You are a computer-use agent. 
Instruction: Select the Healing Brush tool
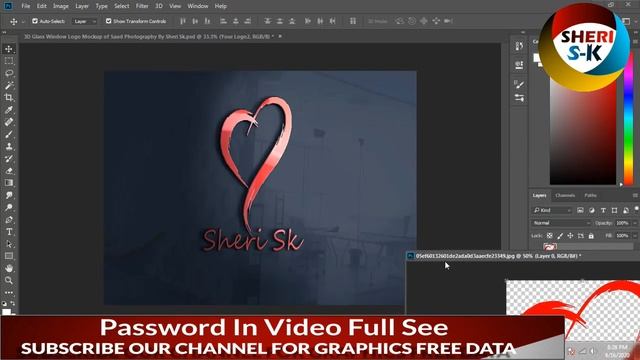9,122
